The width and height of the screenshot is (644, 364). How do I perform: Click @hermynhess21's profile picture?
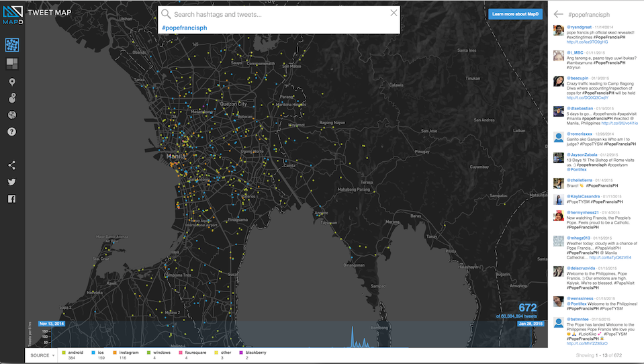(559, 216)
